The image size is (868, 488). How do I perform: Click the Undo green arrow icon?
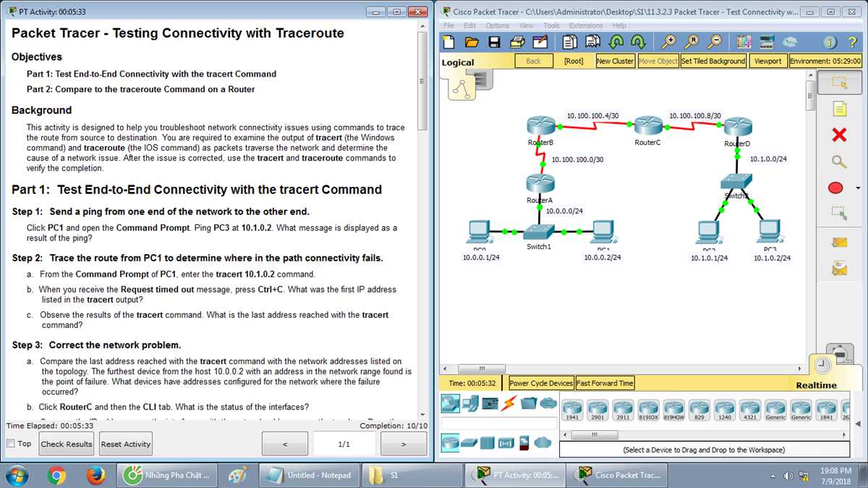tap(616, 42)
